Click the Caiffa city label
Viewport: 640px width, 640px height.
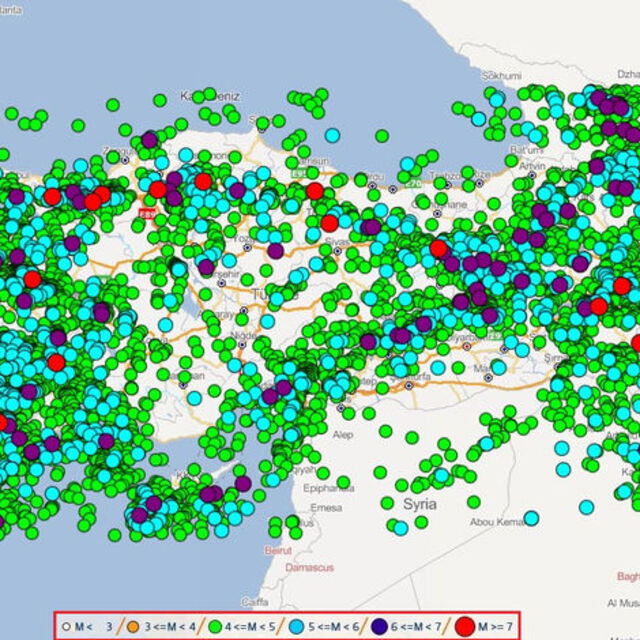click(255, 602)
